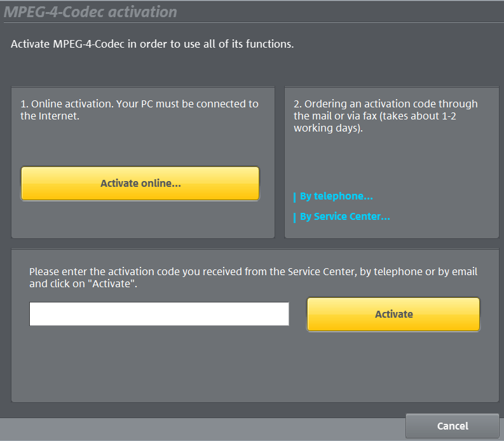The width and height of the screenshot is (504, 441).
Task: Select the "2. Ordering an activation code" text
Action: point(385,116)
